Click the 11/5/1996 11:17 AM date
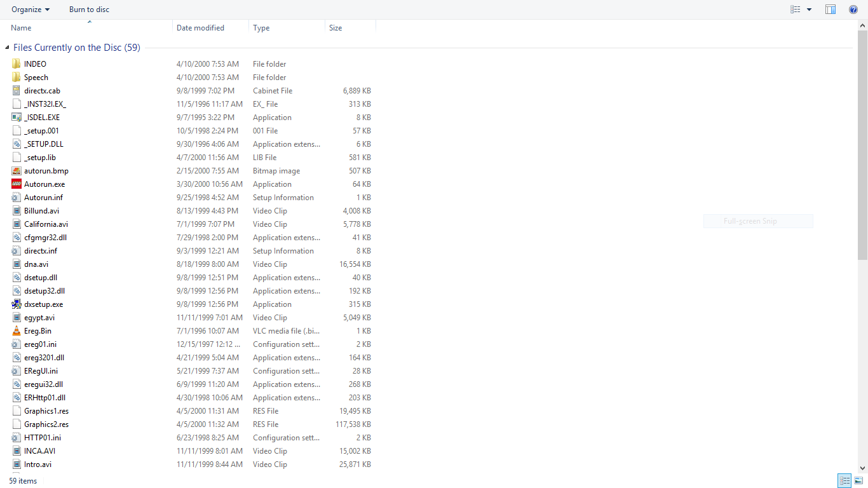This screenshot has width=868, height=488. [x=210, y=104]
